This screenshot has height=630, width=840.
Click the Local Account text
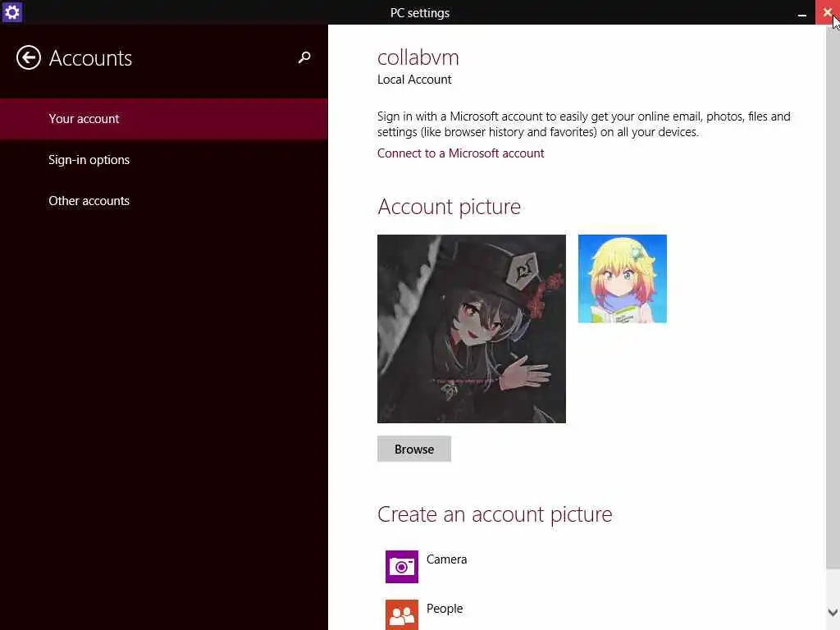(x=414, y=80)
